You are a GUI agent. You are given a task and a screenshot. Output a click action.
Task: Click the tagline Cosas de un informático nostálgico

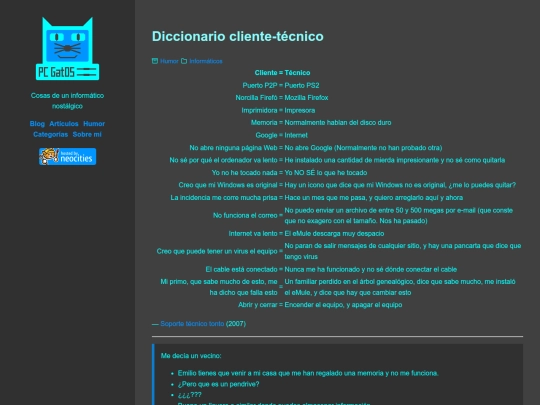pyautogui.click(x=68, y=101)
